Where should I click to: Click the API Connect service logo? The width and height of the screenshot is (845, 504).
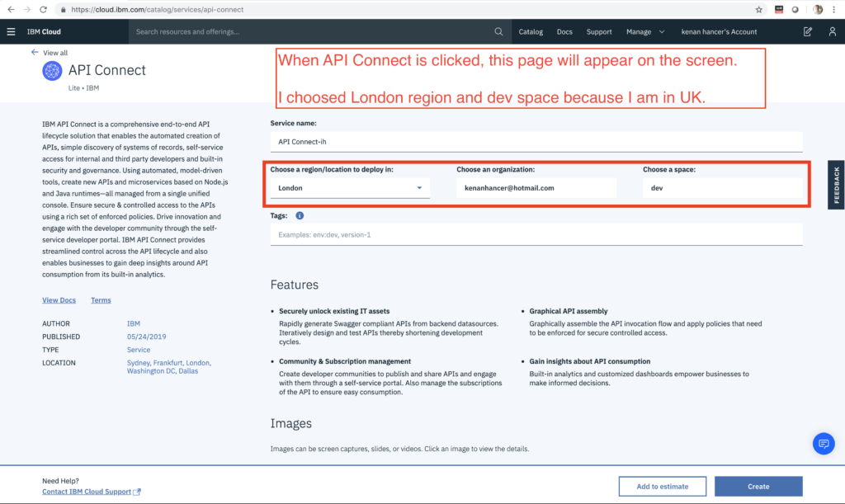(x=52, y=71)
